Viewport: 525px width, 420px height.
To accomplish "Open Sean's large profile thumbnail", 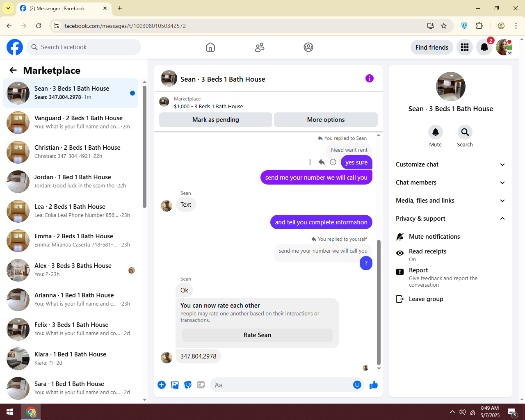I will [x=451, y=87].
